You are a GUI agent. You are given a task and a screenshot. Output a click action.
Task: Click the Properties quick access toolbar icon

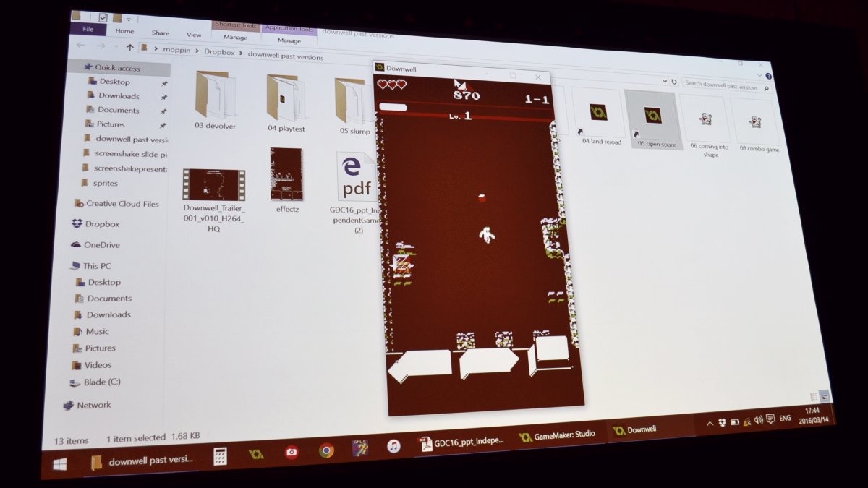(x=103, y=17)
